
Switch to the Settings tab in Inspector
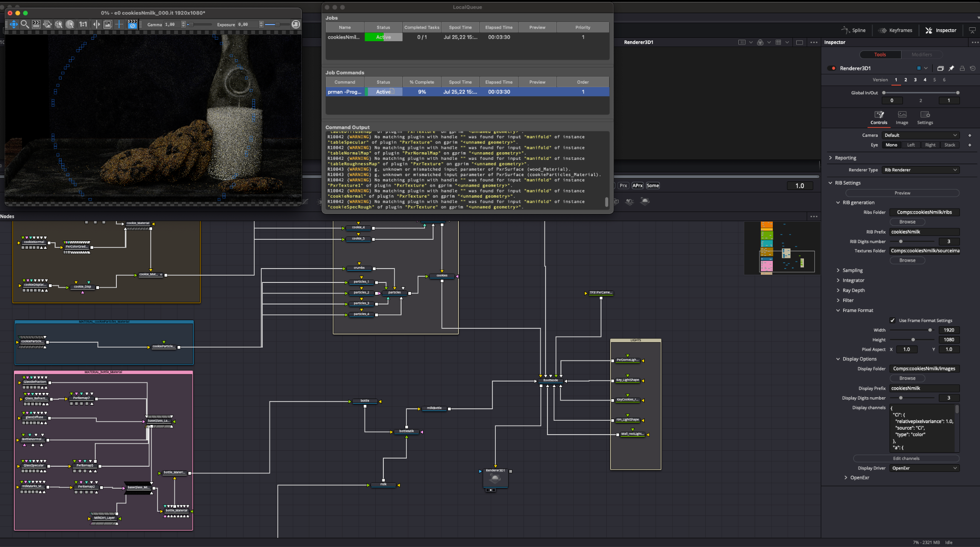[x=925, y=118]
